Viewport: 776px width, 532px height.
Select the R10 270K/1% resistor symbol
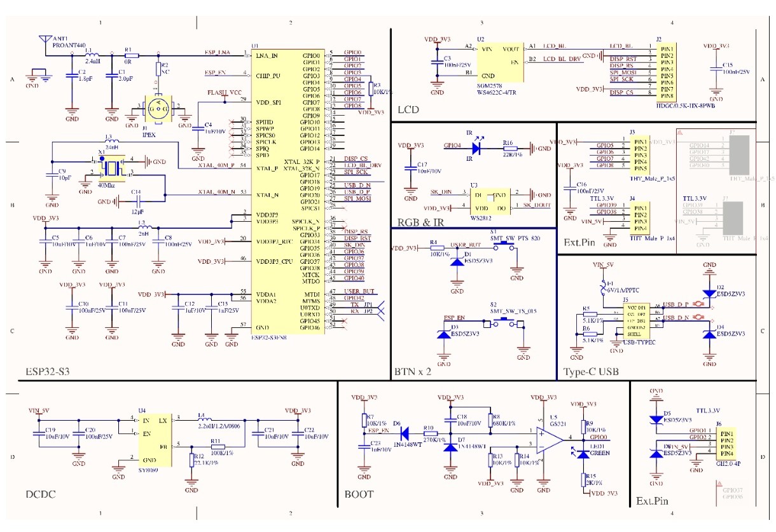tap(429, 433)
